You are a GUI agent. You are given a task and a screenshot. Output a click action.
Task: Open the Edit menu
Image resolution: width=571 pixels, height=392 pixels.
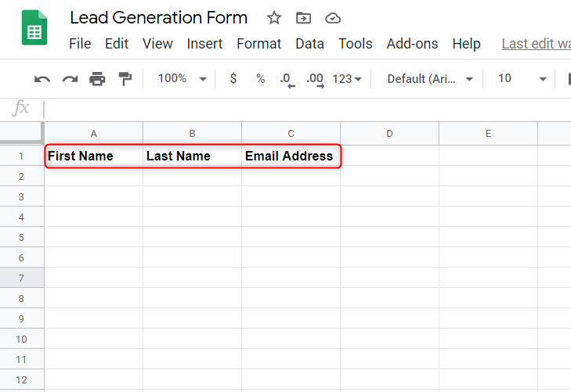point(117,44)
